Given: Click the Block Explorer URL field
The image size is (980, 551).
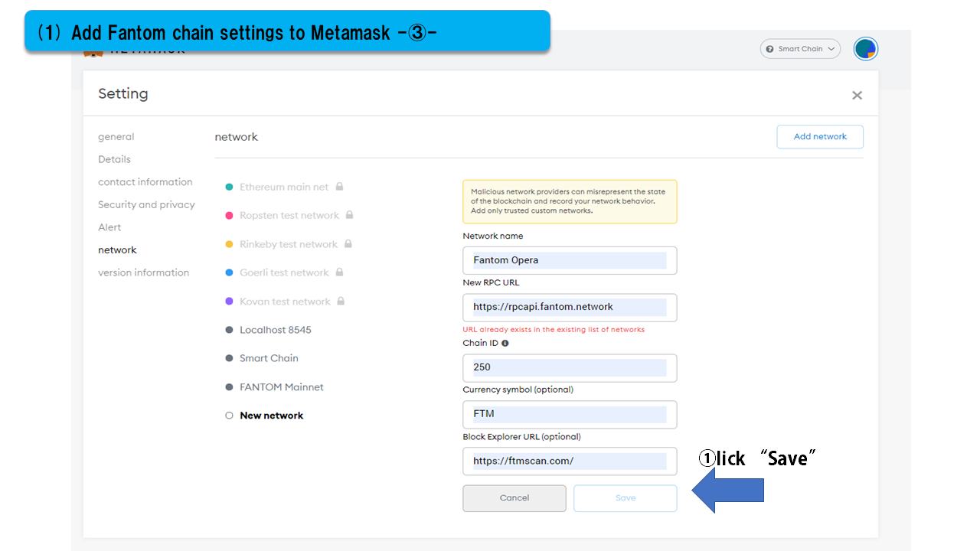Looking at the screenshot, I should (x=570, y=461).
